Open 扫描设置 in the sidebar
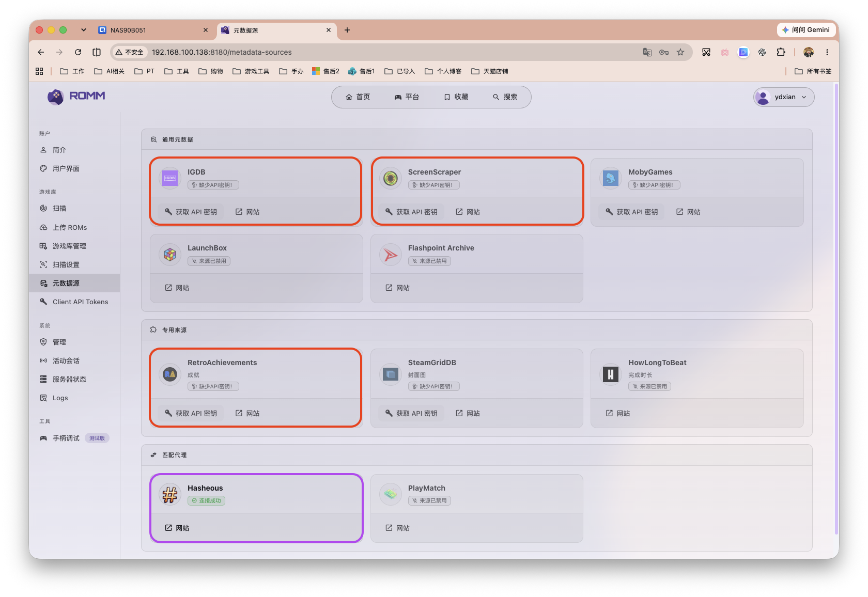 click(74, 265)
